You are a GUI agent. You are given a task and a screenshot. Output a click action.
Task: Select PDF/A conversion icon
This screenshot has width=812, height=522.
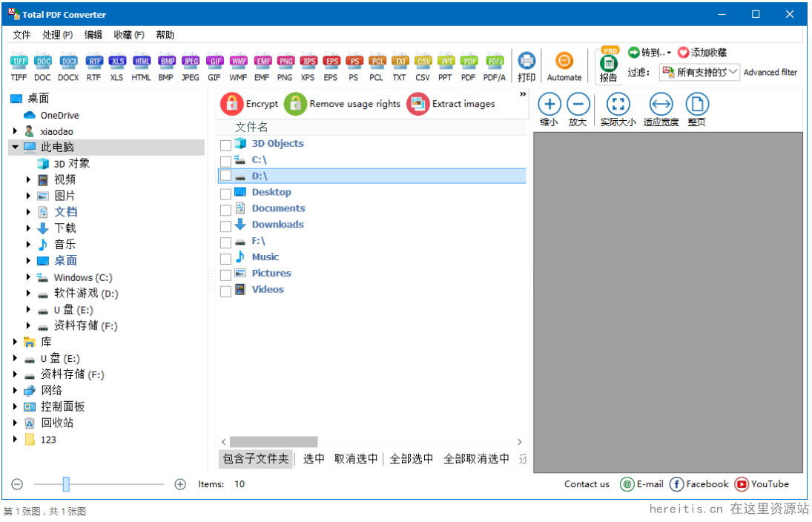(495, 62)
